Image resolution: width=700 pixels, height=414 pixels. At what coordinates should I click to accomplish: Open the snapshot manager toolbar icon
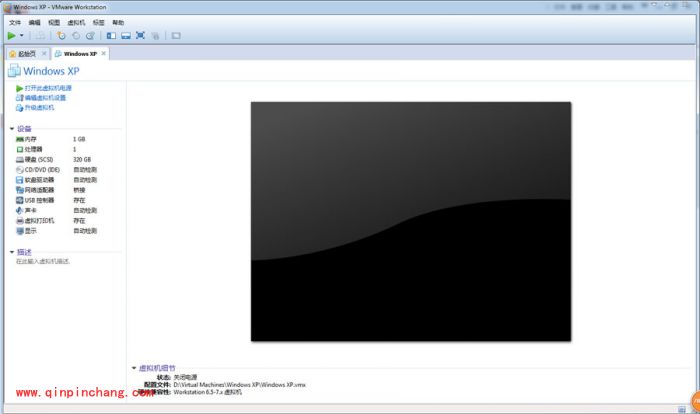click(90, 36)
